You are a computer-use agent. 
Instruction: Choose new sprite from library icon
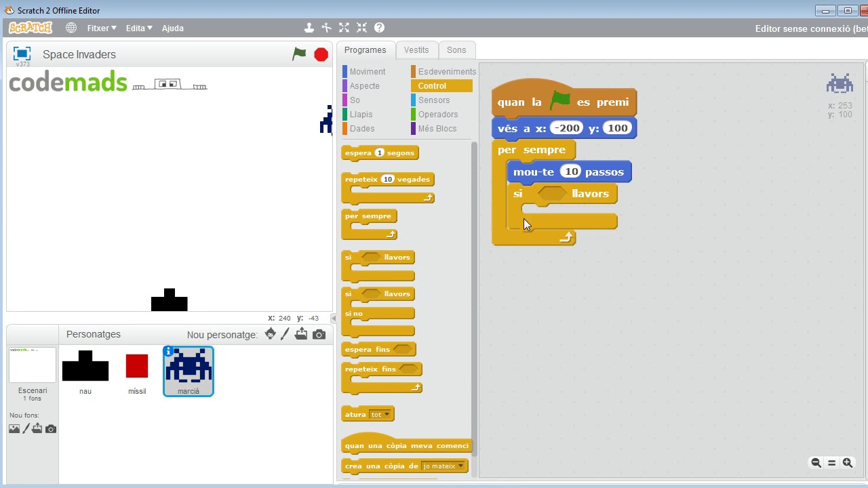pyautogui.click(x=270, y=334)
